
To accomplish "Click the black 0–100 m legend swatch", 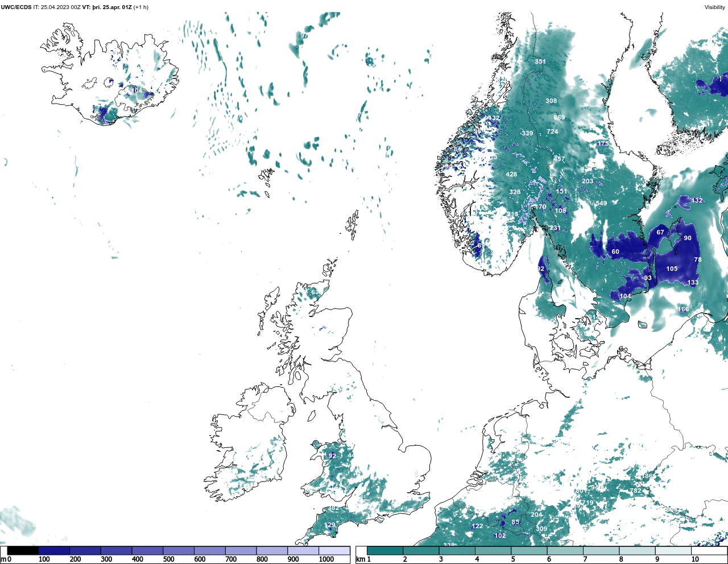I will (x=23, y=550).
